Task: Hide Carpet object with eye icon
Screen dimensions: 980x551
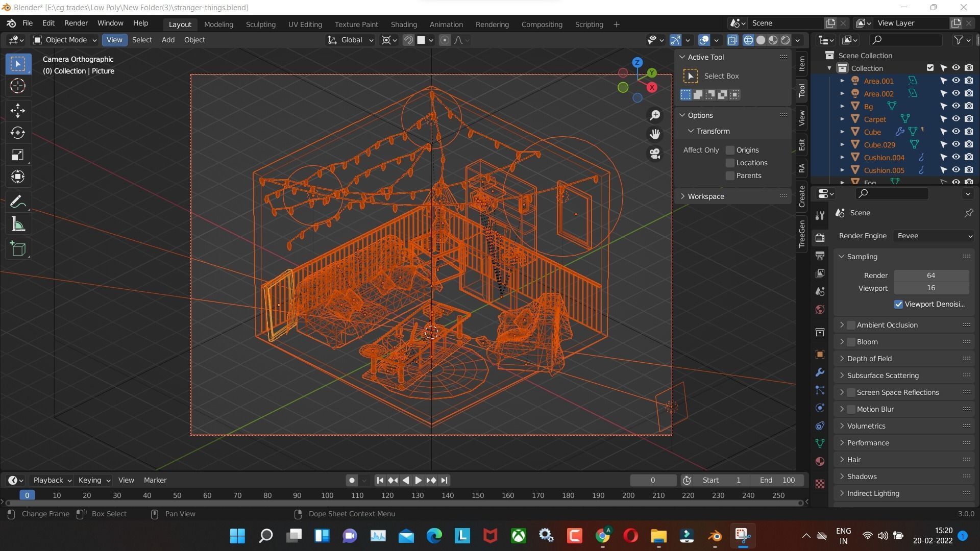Action: point(956,119)
